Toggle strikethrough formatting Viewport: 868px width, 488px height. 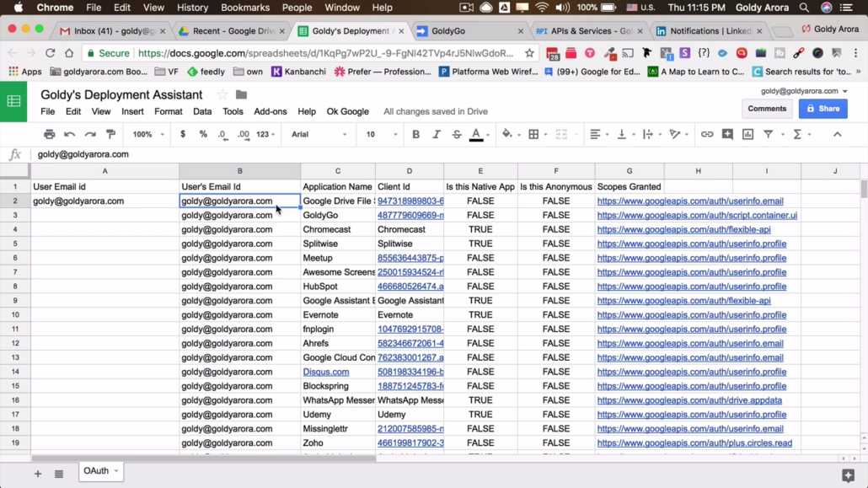pos(457,134)
